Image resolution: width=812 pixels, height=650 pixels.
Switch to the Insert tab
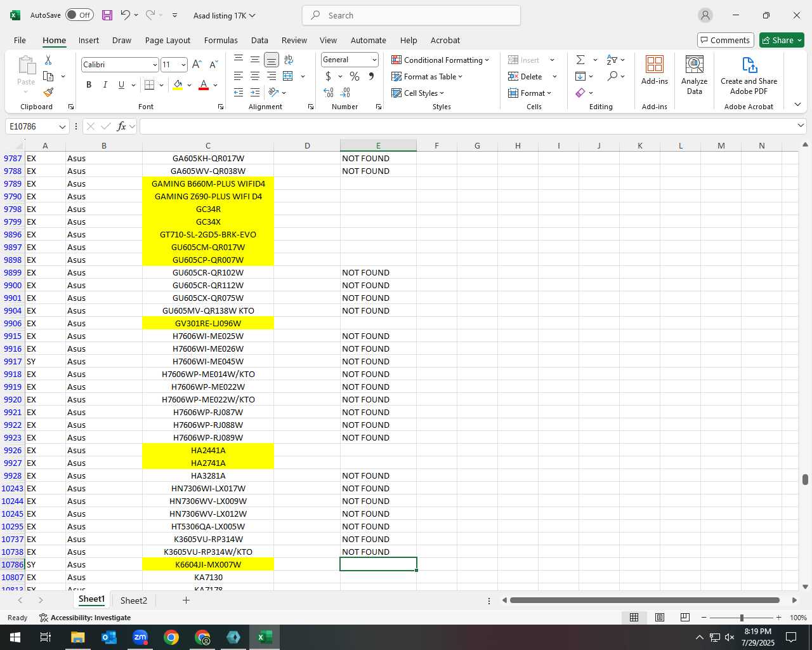(x=89, y=40)
